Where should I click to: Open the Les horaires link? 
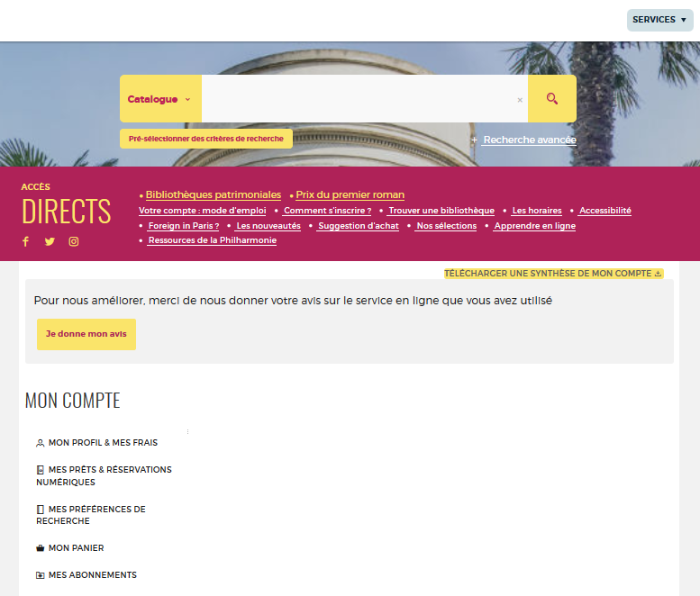537,211
